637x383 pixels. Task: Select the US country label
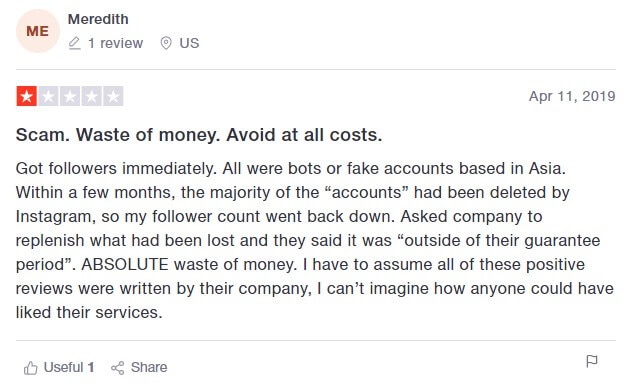189,43
